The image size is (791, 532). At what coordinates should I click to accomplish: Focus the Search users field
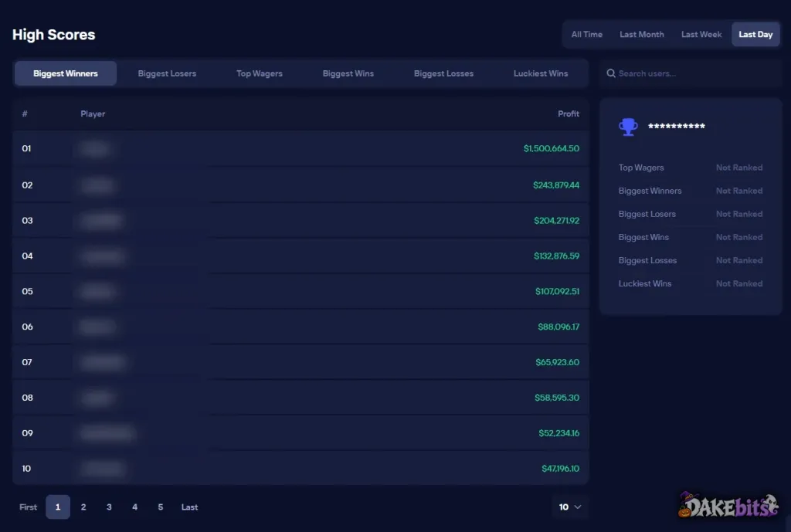tap(691, 73)
